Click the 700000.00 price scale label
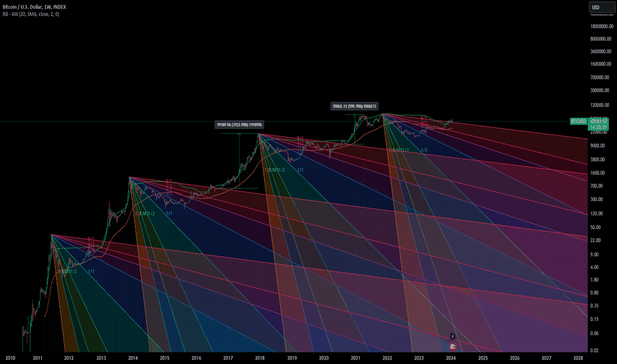The image size is (617, 364). click(x=601, y=77)
